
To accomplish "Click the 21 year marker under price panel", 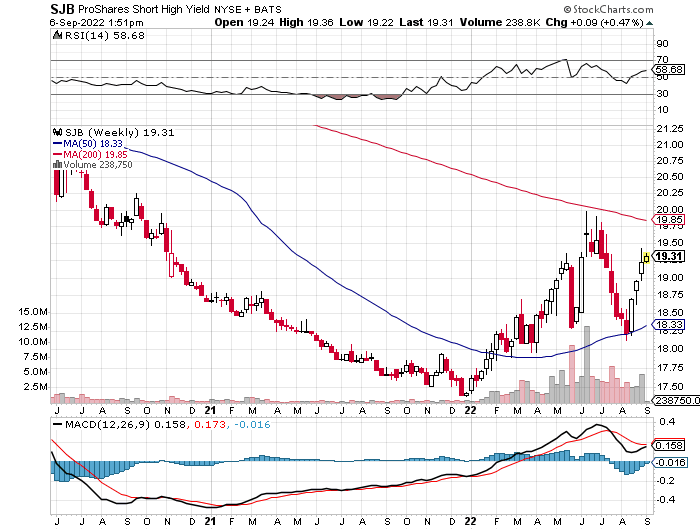I will click(x=210, y=410).
